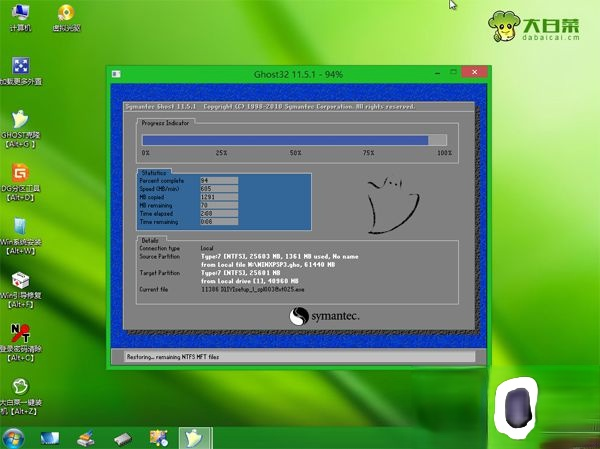Click the Symantec logo in Ghost
Viewport: 600px width, 449px height.
[x=324, y=316]
